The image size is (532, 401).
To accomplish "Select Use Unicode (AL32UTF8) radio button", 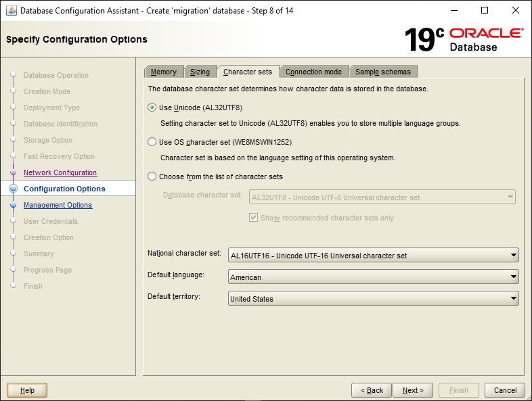I will point(152,108).
